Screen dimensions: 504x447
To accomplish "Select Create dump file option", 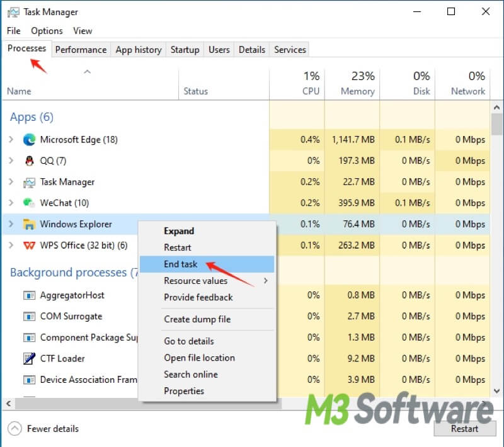I will click(x=207, y=319).
